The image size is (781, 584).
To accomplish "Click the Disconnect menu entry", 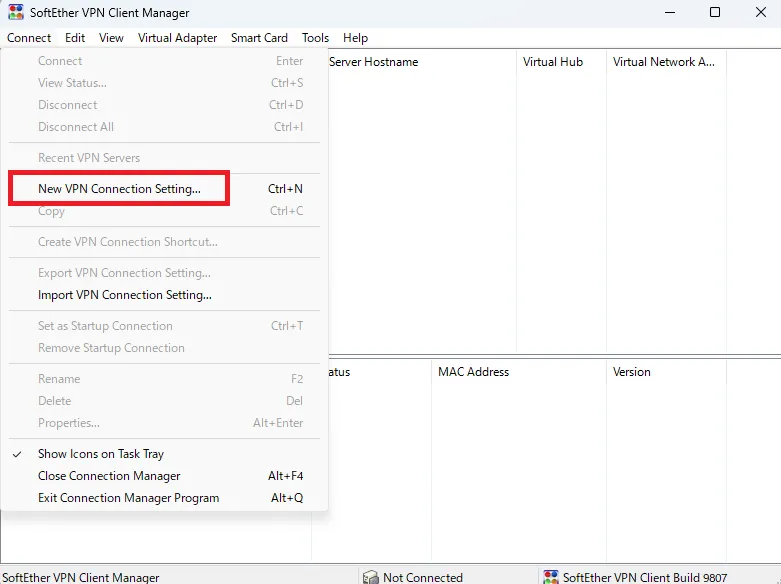I will pos(164,105).
